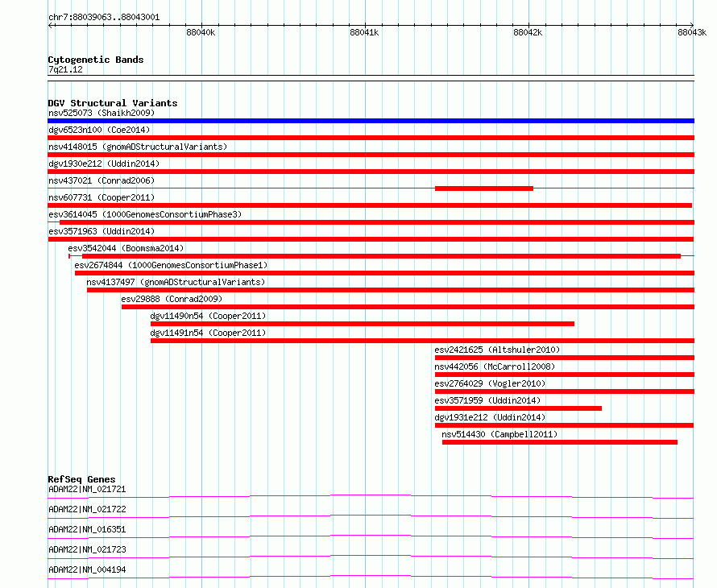Click the RefSeq Genes track title

[x=81, y=479]
